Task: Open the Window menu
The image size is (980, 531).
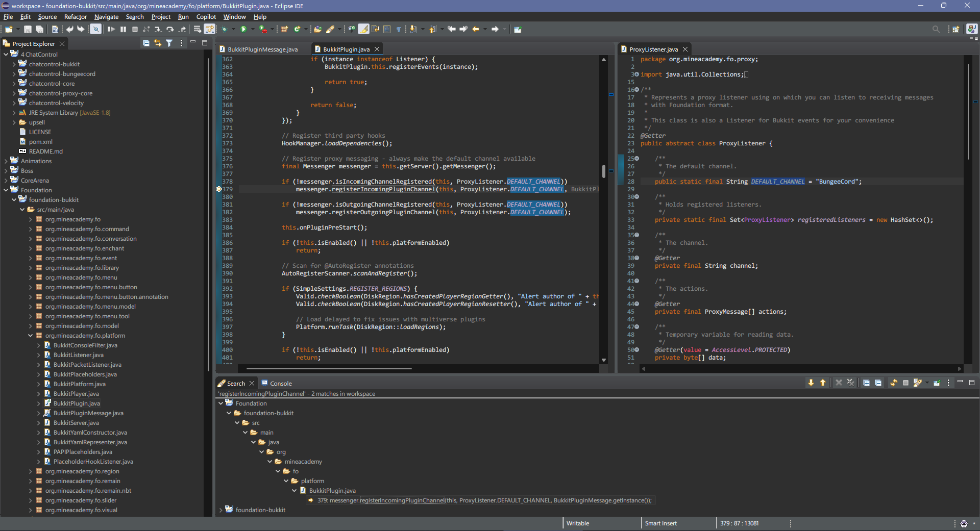Action: coord(234,17)
